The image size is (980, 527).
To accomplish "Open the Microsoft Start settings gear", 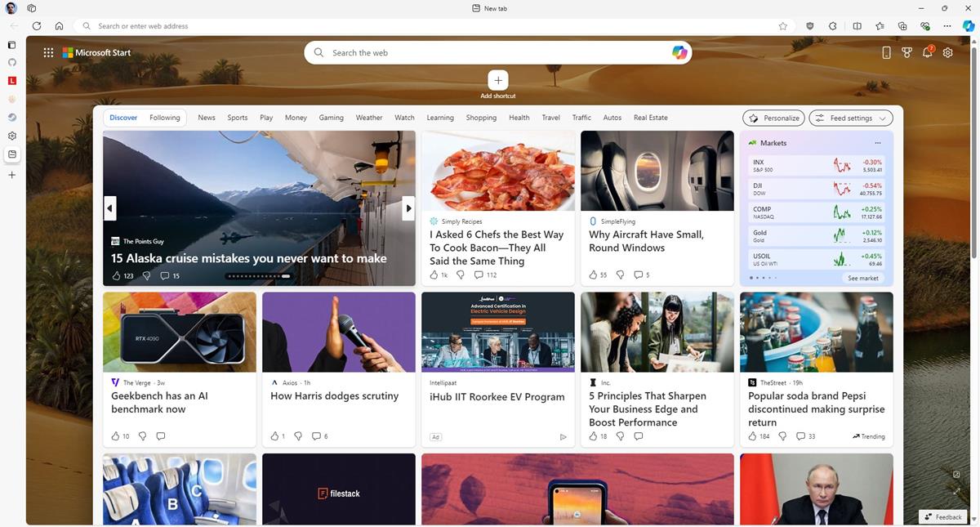I will click(947, 52).
